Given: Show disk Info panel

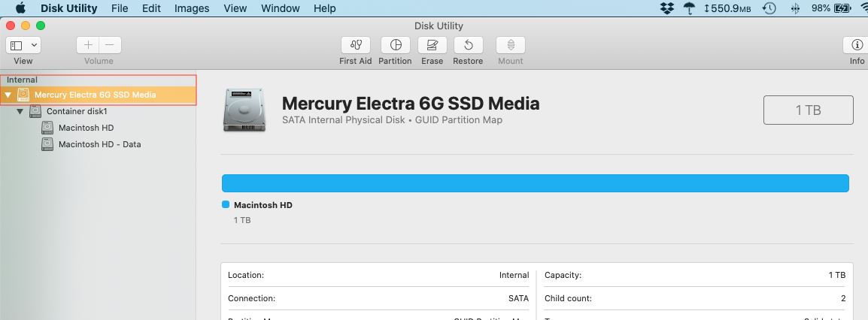Looking at the screenshot, I should [857, 45].
